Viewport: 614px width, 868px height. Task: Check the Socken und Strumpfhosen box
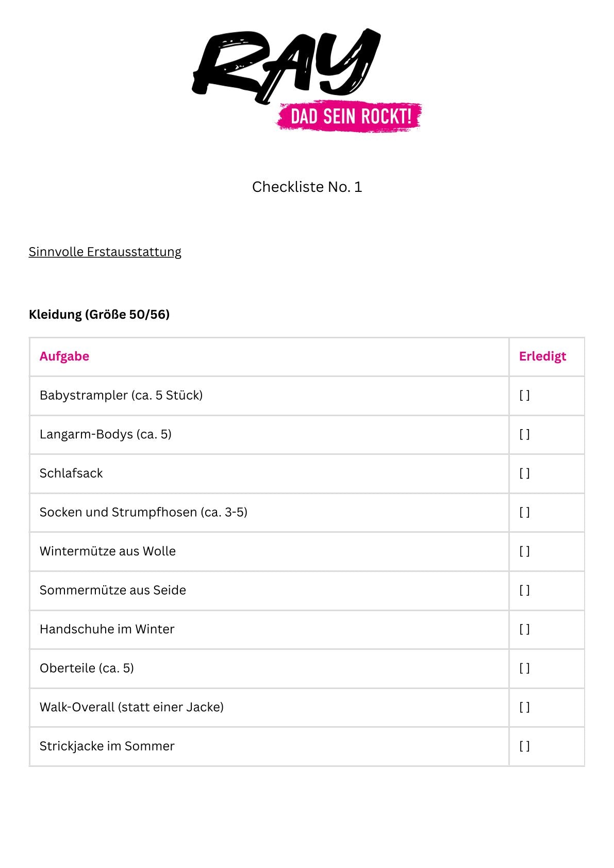coord(524,513)
